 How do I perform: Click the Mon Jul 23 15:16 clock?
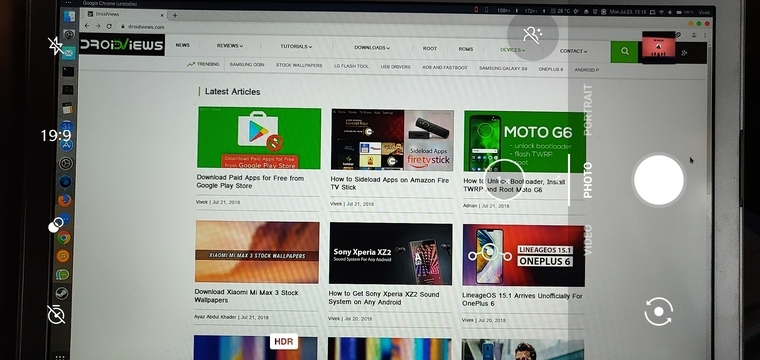pyautogui.click(x=628, y=11)
